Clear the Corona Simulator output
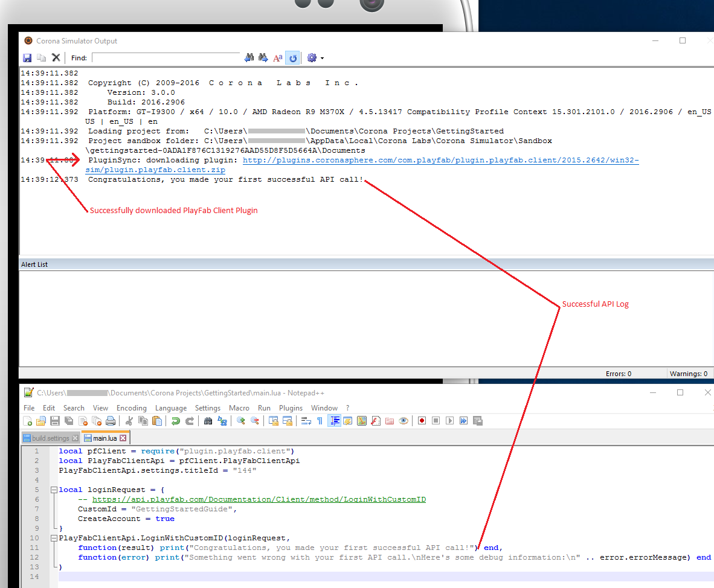Image resolution: width=714 pixels, height=588 pixels. click(56, 58)
